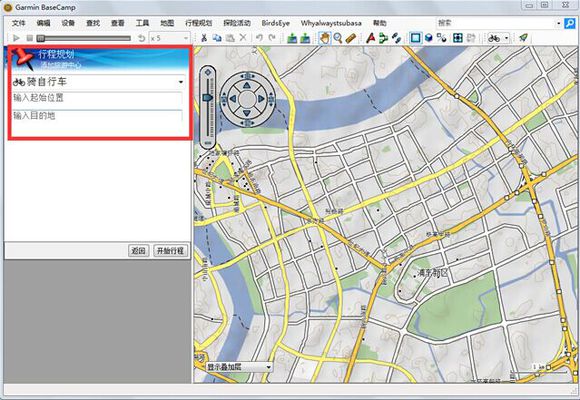Click the full screen map icon
Viewport: 580px width, 400px height.
(458, 38)
